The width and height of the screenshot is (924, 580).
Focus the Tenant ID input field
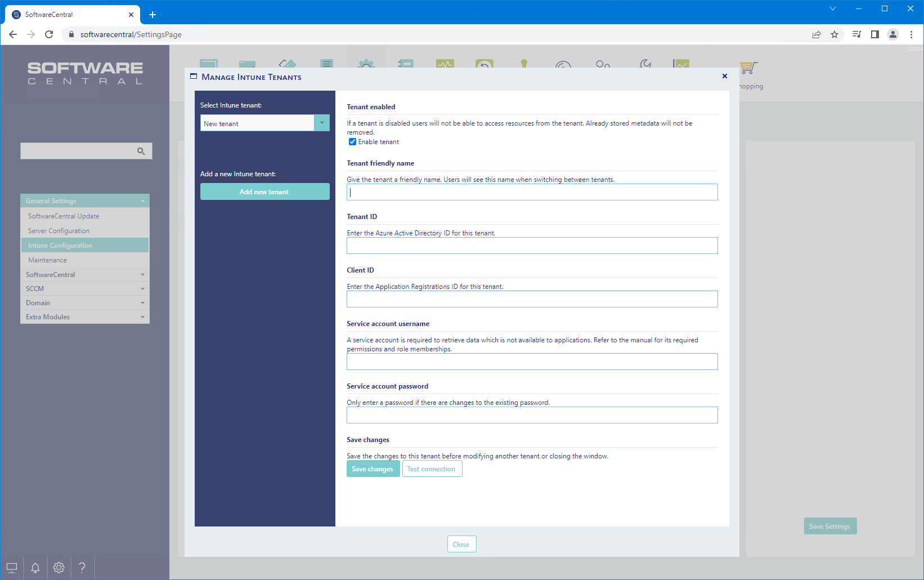click(532, 246)
